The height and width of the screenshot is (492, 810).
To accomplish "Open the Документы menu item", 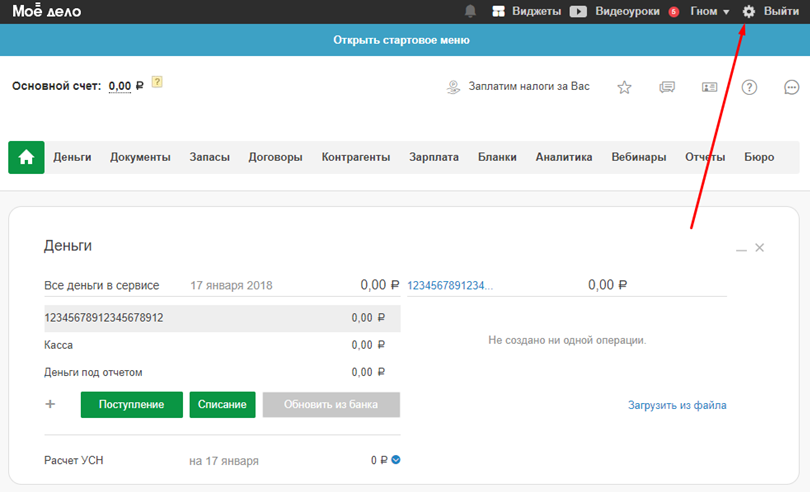I will tap(140, 157).
